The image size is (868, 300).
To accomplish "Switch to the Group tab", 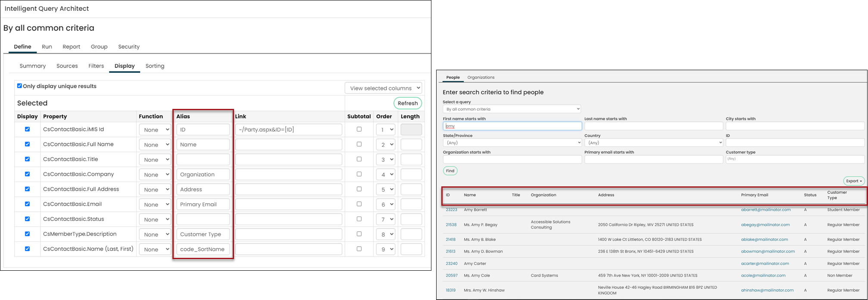I will point(99,46).
